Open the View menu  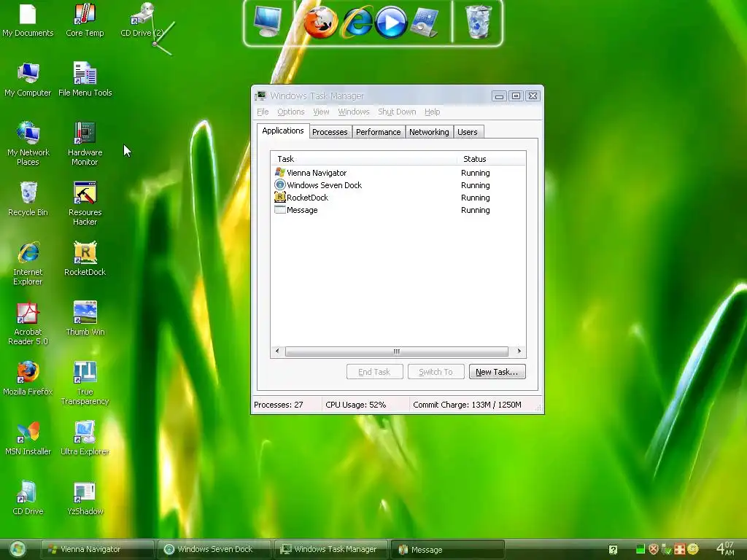(x=321, y=112)
